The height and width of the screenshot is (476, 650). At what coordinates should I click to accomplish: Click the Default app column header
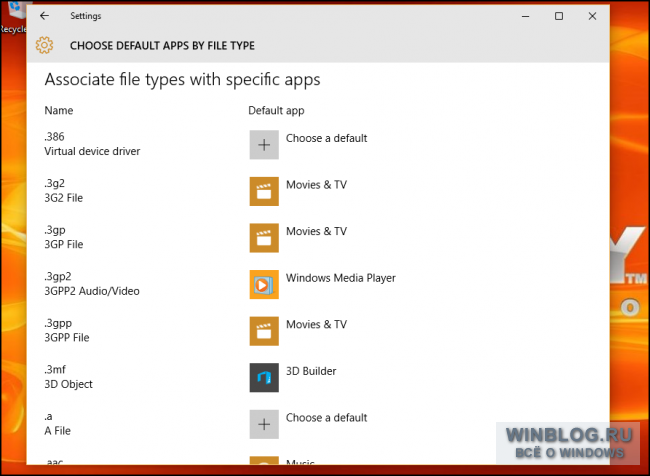[276, 111]
